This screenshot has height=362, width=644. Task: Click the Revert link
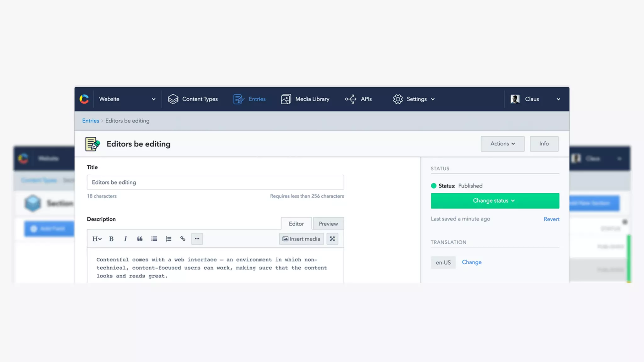tap(551, 219)
